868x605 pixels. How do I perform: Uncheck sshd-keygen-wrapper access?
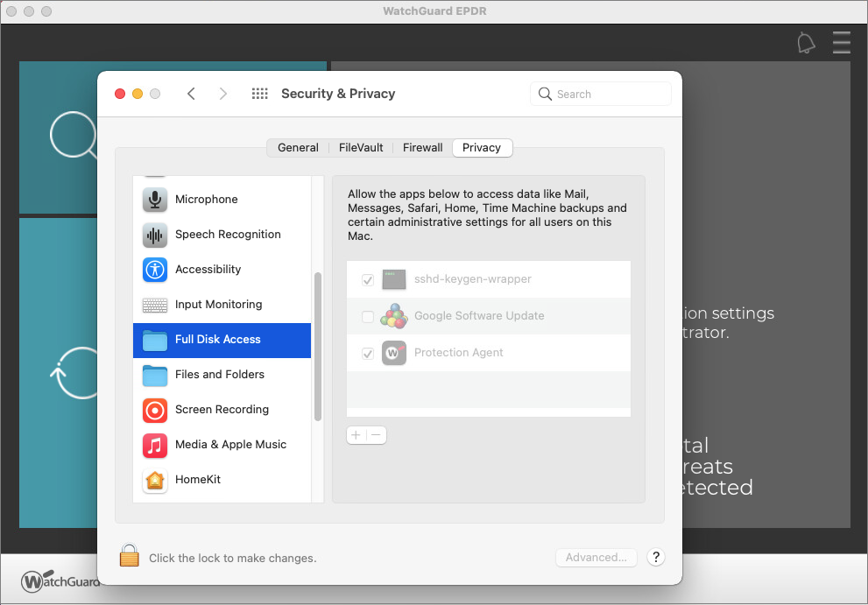[367, 279]
